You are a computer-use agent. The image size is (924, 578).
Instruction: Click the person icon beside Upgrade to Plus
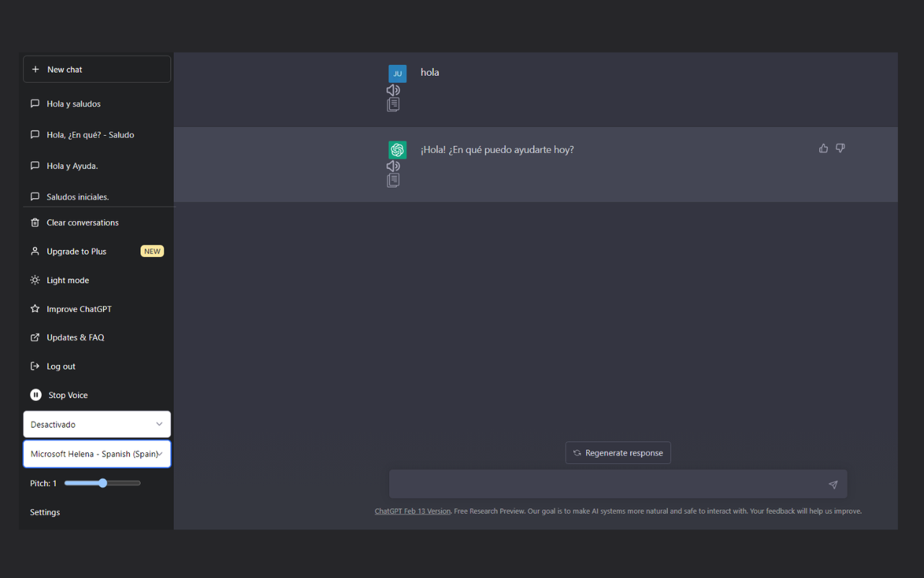[x=35, y=251]
